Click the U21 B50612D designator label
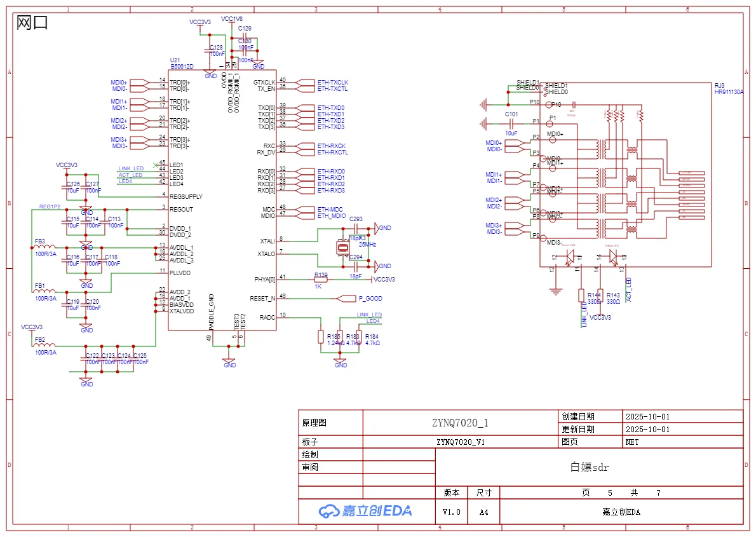756x537 pixels. pyautogui.click(x=181, y=63)
